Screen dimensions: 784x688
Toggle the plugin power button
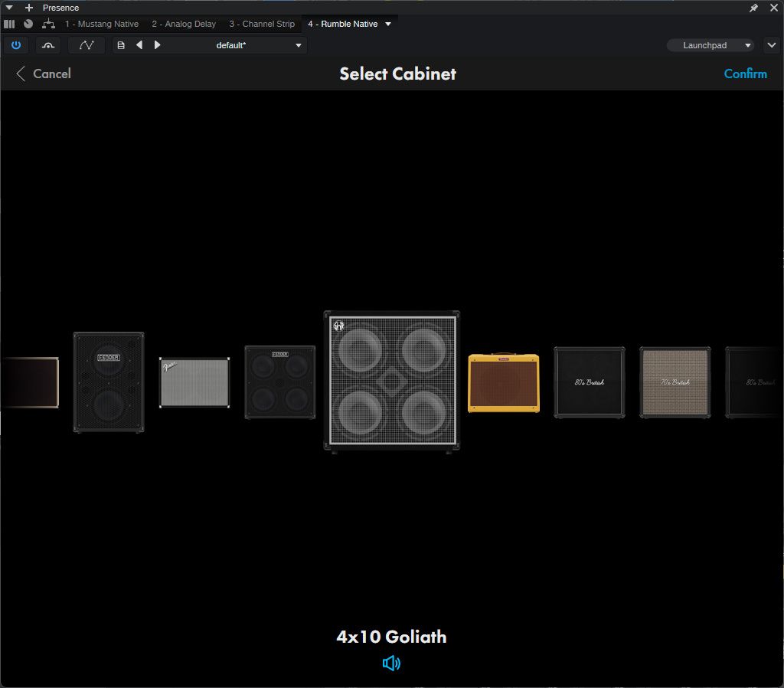15,45
